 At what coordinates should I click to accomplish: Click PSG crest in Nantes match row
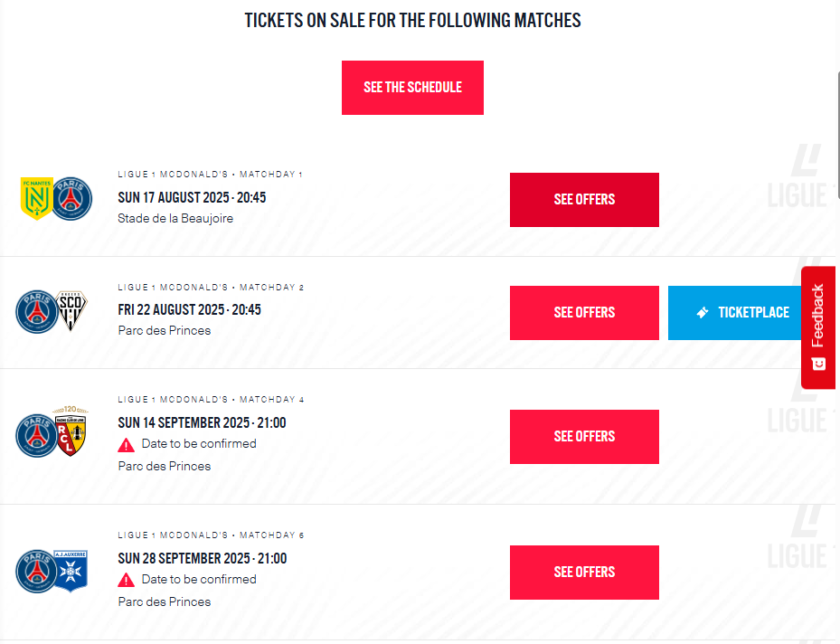click(x=72, y=199)
